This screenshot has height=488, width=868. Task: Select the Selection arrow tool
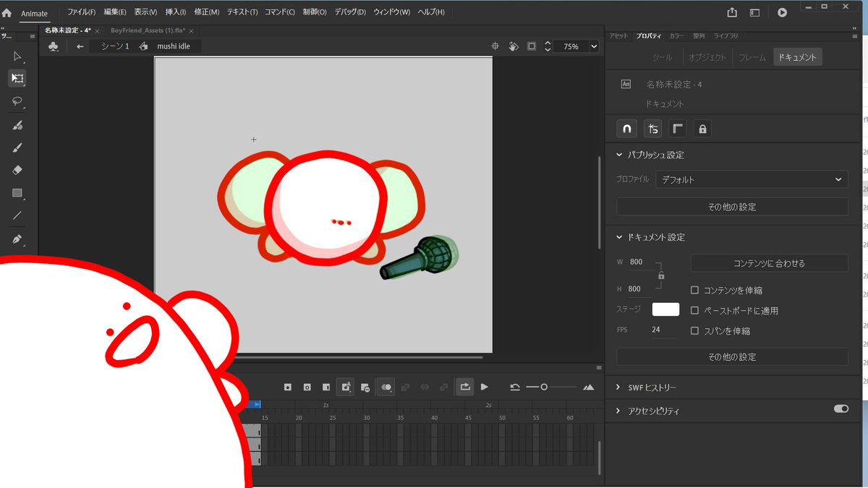[17, 56]
